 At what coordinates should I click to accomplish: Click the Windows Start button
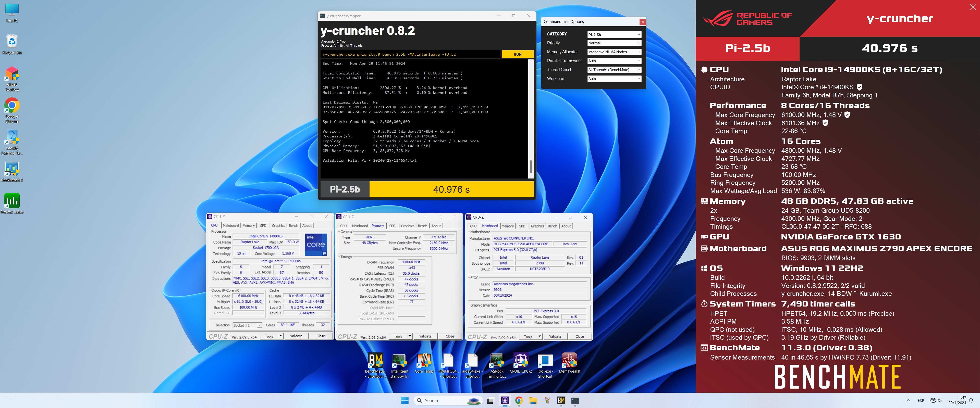click(405, 400)
